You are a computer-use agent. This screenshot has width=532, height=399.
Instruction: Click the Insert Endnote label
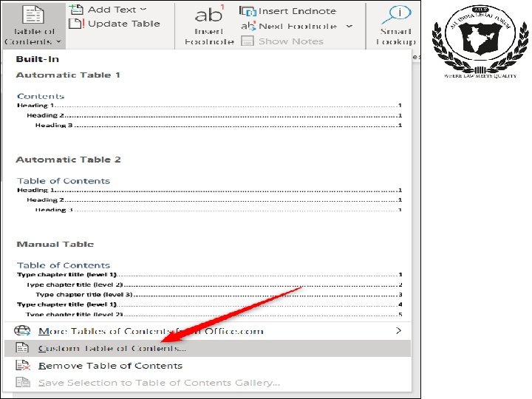click(x=297, y=11)
